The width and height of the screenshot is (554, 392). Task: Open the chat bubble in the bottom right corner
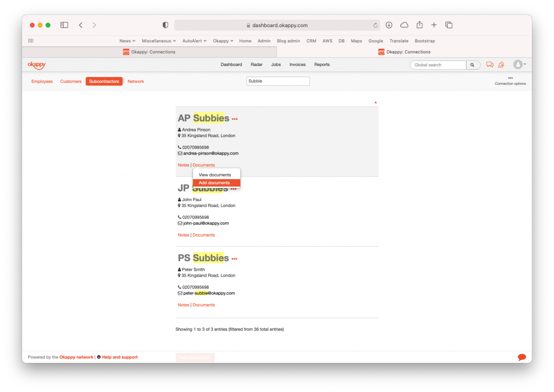click(521, 357)
